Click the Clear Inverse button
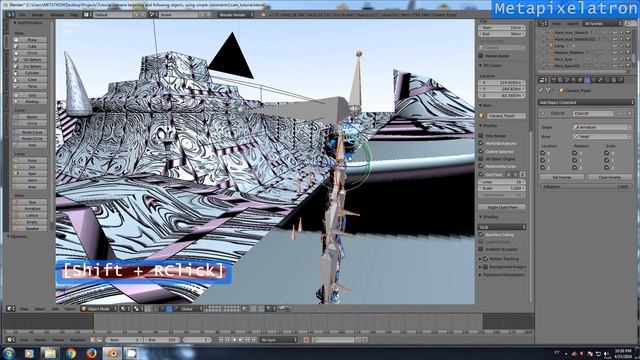The width and height of the screenshot is (640, 360). [610, 177]
